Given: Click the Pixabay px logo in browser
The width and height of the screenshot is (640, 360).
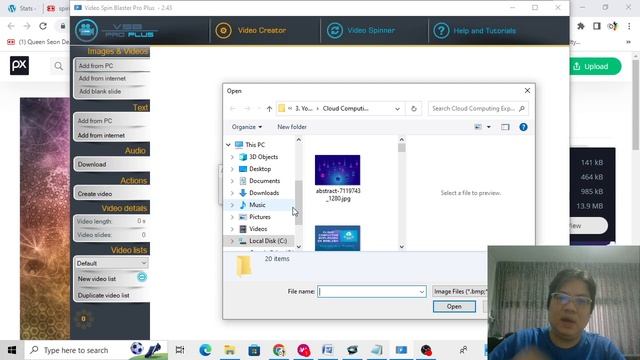Looking at the screenshot, I should (x=19, y=65).
